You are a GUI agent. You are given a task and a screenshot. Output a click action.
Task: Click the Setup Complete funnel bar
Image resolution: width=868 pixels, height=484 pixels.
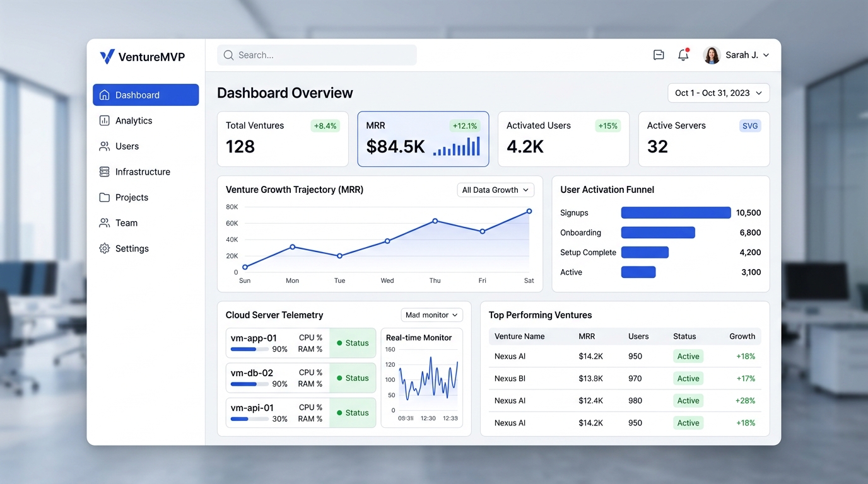(645, 252)
